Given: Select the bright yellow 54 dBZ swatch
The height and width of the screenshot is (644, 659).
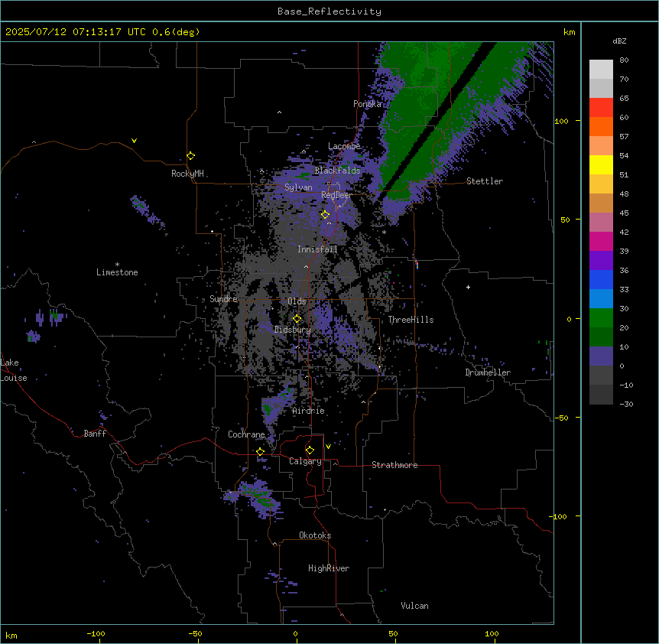Looking at the screenshot, I should [601, 164].
